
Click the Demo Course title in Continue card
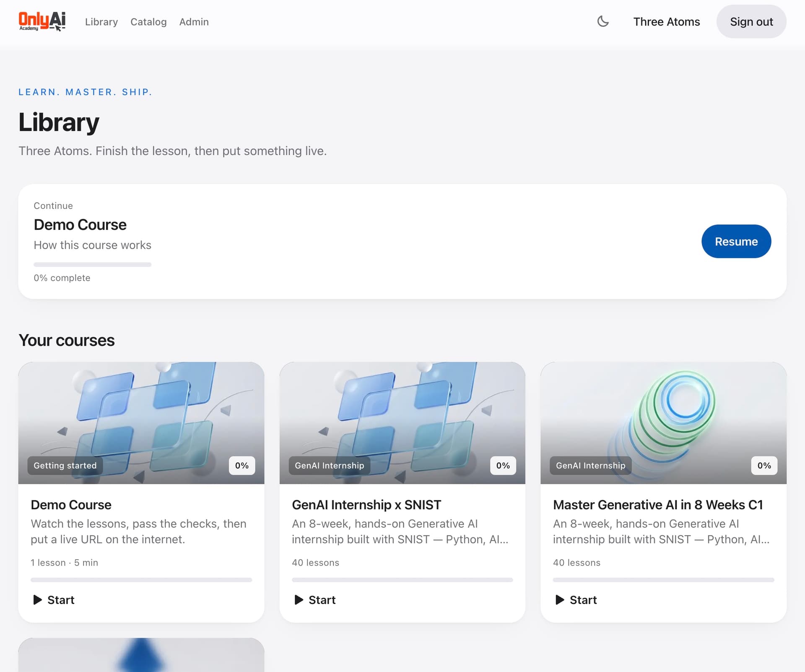tap(80, 225)
